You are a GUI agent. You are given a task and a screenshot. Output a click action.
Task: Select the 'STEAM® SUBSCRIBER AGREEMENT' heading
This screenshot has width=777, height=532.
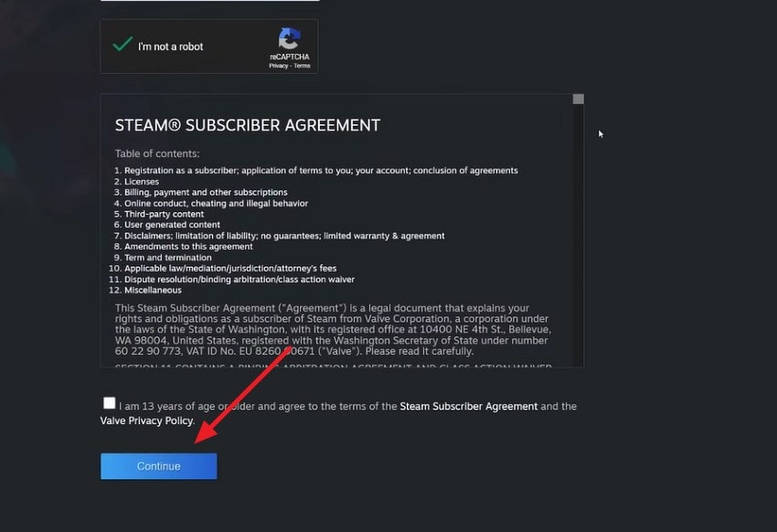[x=248, y=125]
